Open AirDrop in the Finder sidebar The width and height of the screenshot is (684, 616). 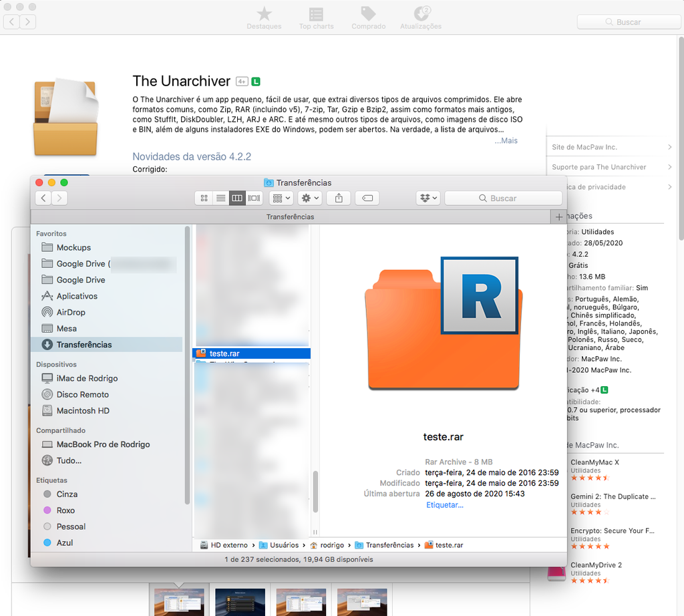107,312
